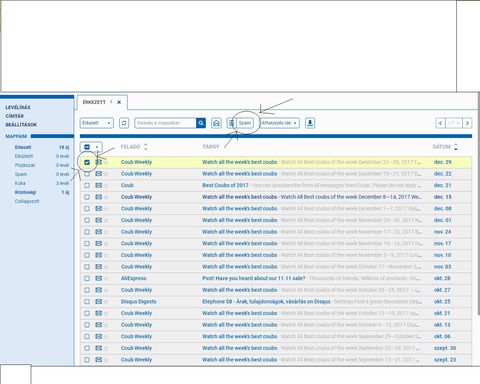Open the Áthelyezés ide move-to dropdown
Image resolution: width=480 pixels, height=384 pixels.
coord(279,123)
